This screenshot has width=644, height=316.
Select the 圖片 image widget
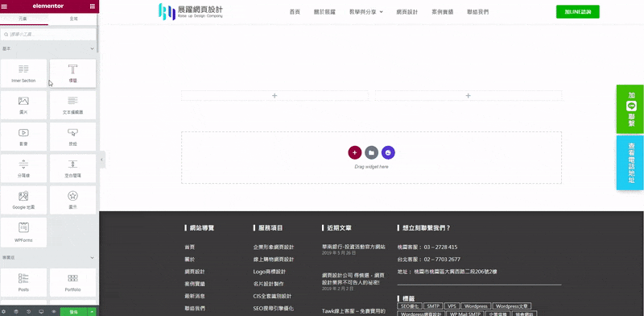pos(24,105)
